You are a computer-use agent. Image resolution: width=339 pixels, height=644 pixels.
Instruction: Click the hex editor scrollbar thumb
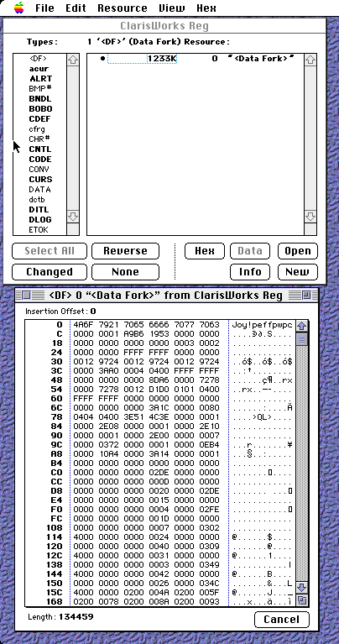coord(301,339)
